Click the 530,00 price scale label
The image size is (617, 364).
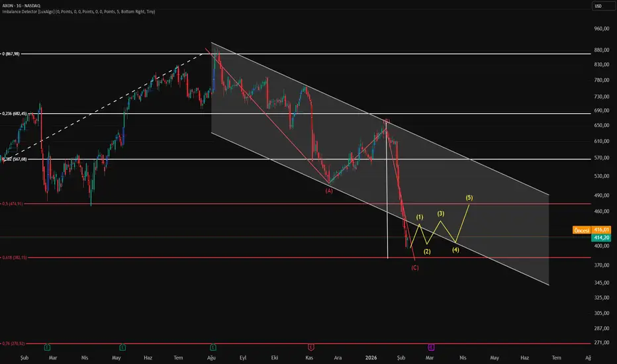pos(601,176)
